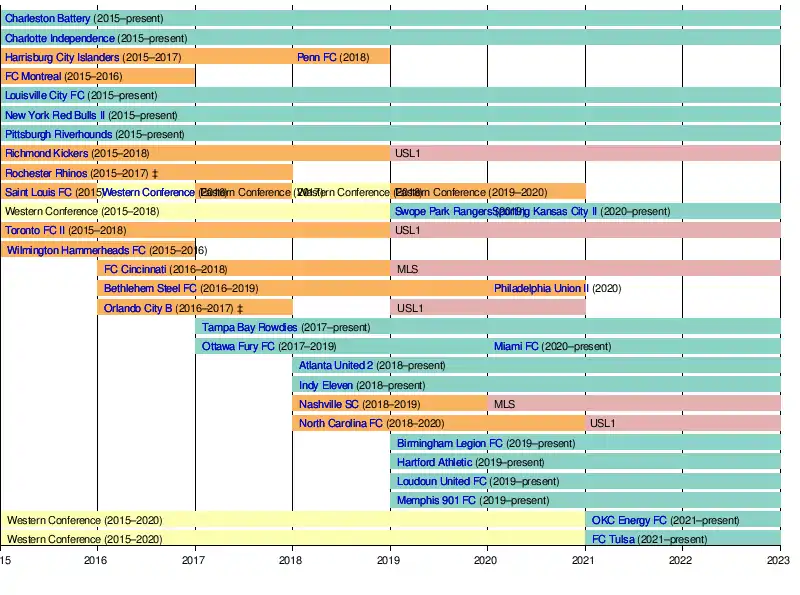Viewport: 800px width, 595px height.
Task: Click the 2023 axis year label
Action: click(778, 560)
